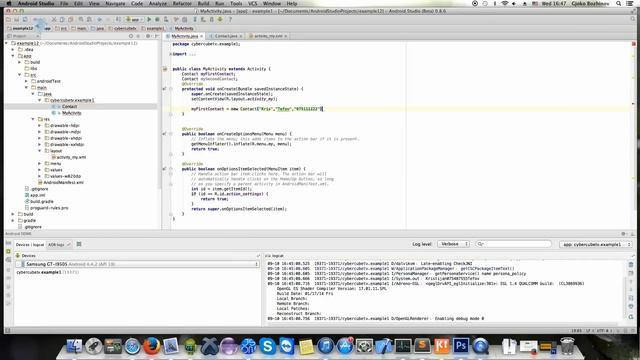Click the Make Project build icon

click(x=118, y=19)
